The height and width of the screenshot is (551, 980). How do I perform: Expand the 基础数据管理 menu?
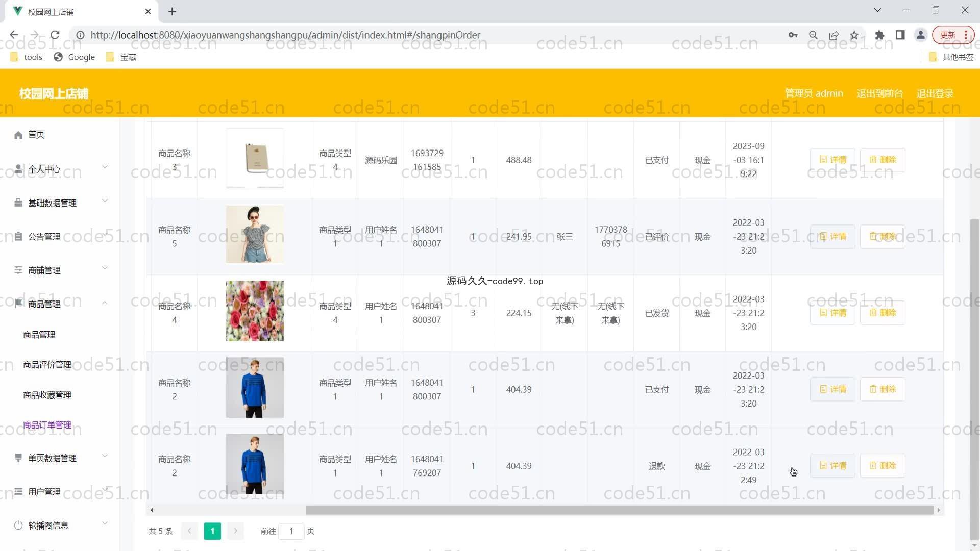[x=60, y=203]
